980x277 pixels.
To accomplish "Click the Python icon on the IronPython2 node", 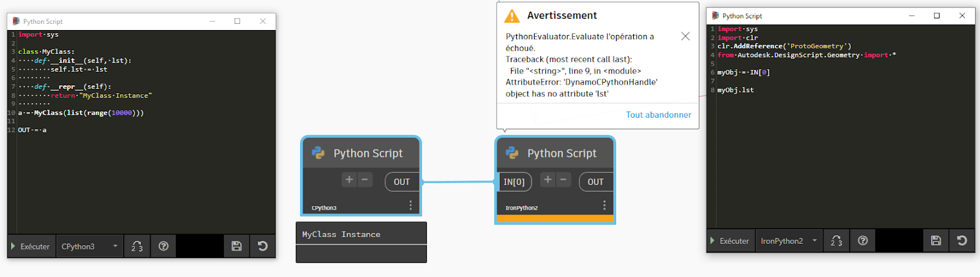I will [x=512, y=153].
